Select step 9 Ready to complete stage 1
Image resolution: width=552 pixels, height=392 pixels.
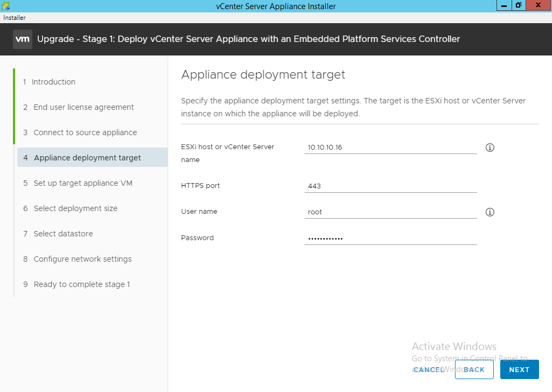(x=77, y=284)
